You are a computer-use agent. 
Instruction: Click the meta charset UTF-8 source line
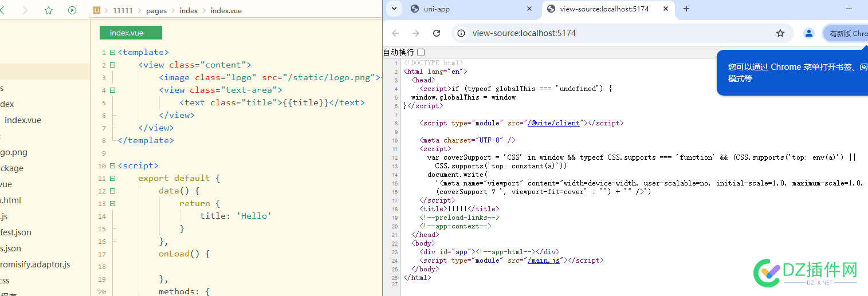click(468, 140)
